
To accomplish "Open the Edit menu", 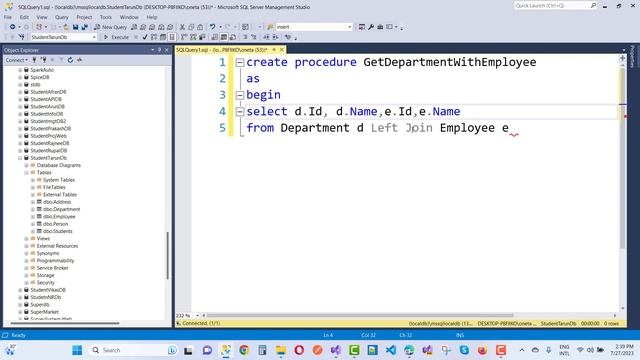I will point(24,17).
